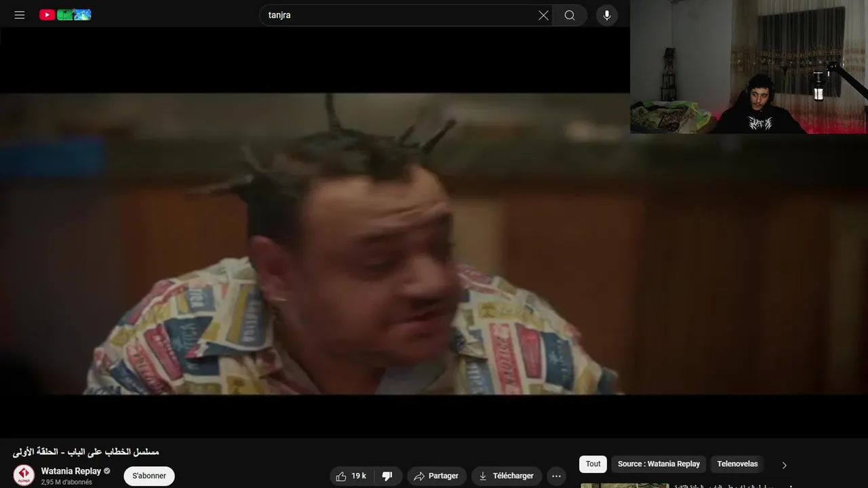
Task: Dislike the video with thumbs-down
Action: (388, 476)
